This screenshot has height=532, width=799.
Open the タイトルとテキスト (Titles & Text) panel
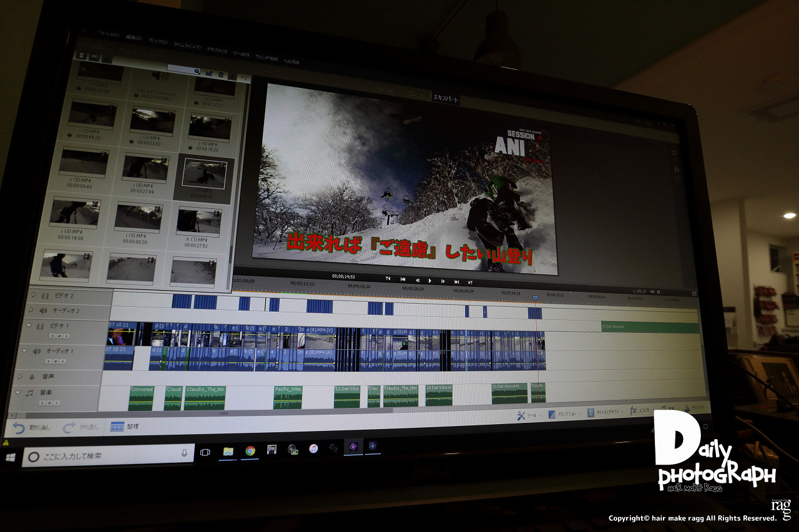point(591,413)
